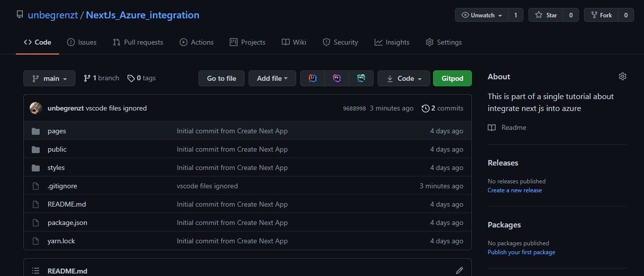Open in IntelliJ IDEA icon button
644x276 pixels.
(313, 78)
